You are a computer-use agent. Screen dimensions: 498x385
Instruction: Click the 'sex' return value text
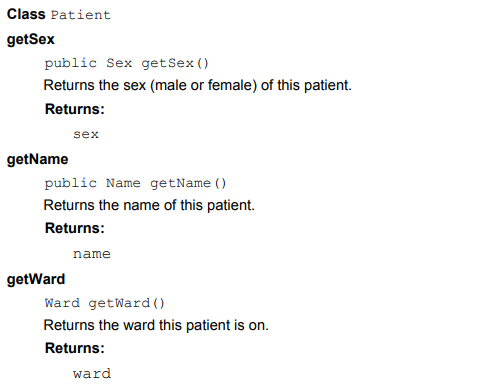pyautogui.click(x=86, y=134)
